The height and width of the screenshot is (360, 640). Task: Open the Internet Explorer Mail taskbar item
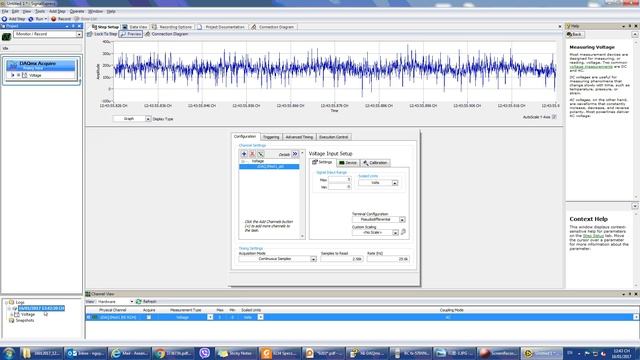[130, 353]
